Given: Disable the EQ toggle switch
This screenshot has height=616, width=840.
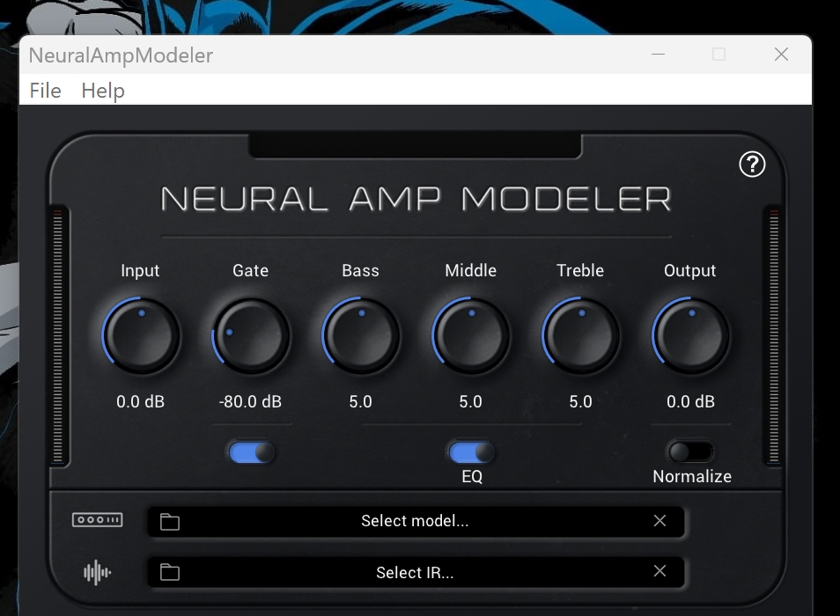Looking at the screenshot, I should (471, 452).
